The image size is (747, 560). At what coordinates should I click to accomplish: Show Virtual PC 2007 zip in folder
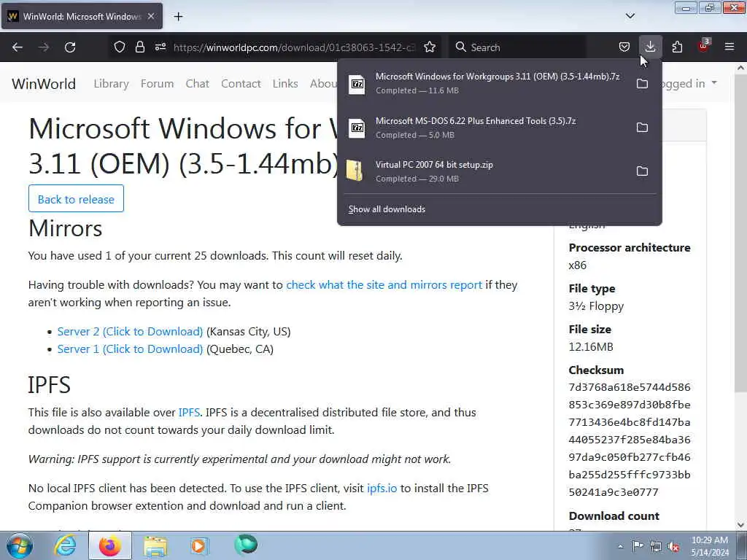pyautogui.click(x=642, y=171)
